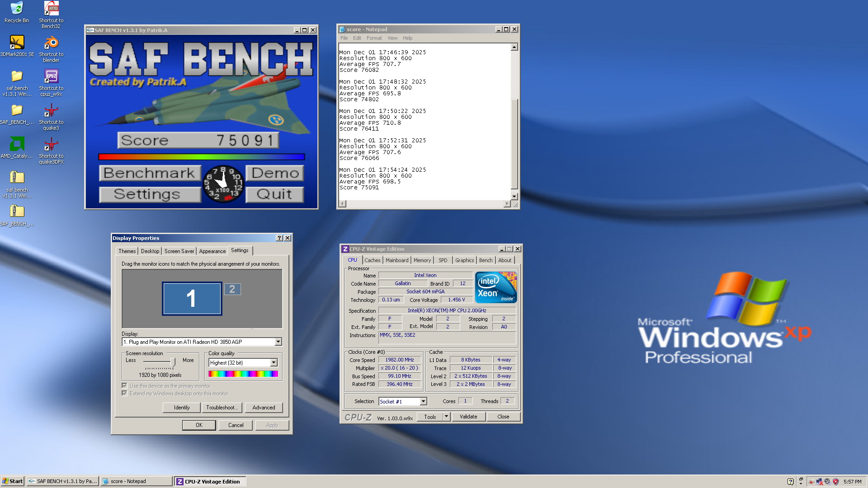Select monitor 2 in arrangement preview
The width and height of the screenshot is (868, 488).
click(x=232, y=289)
